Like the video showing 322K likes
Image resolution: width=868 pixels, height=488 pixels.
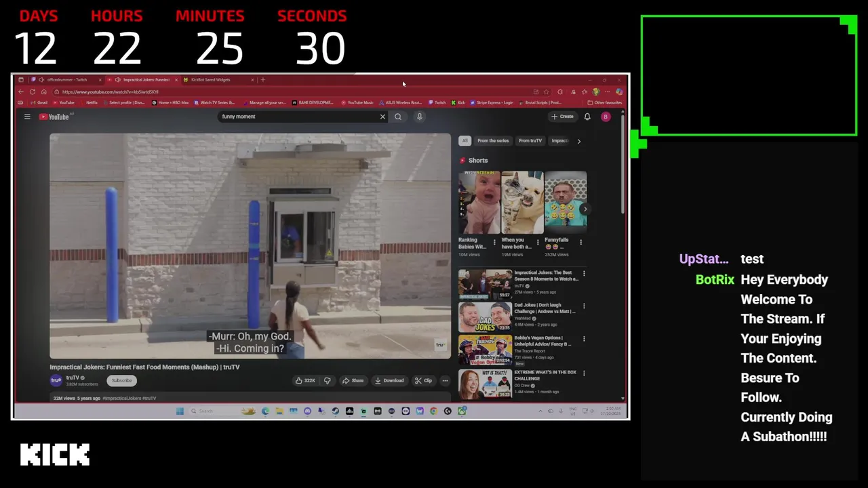(305, 380)
